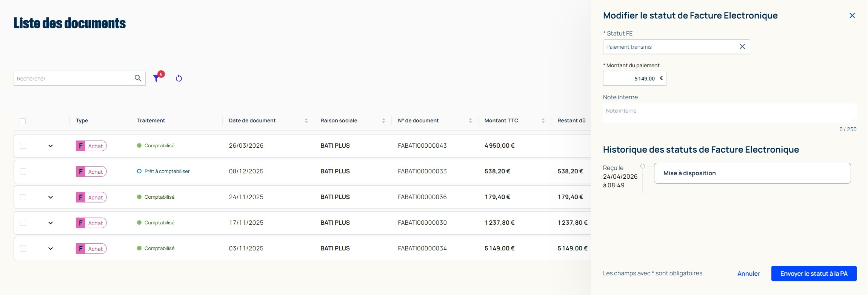Click the Type column header

(82, 120)
